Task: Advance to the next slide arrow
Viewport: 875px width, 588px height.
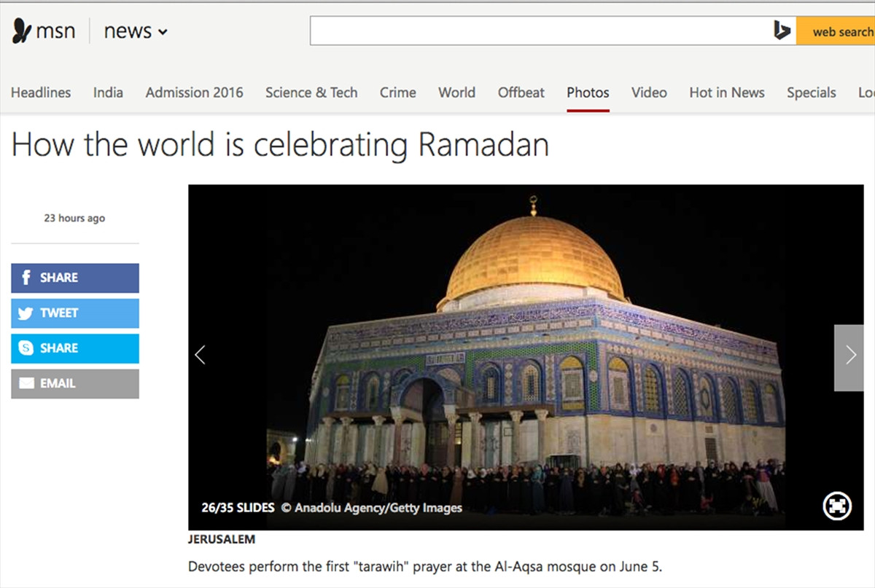Action: pyautogui.click(x=850, y=355)
